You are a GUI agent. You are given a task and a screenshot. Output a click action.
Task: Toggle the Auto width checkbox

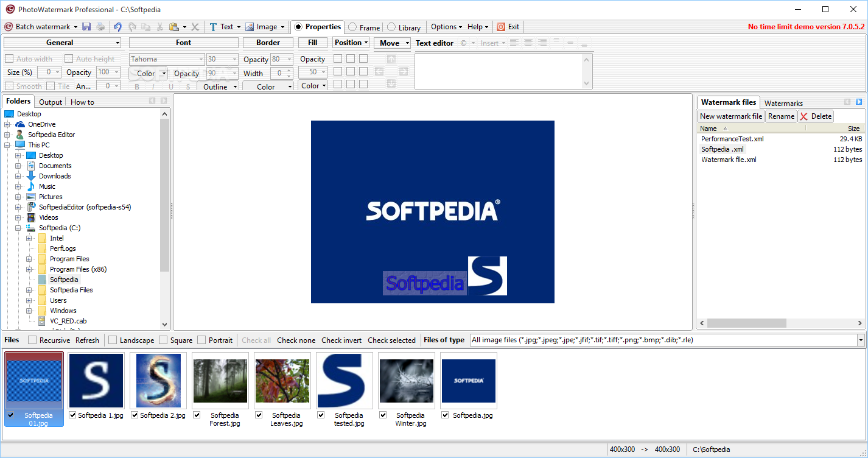point(9,58)
